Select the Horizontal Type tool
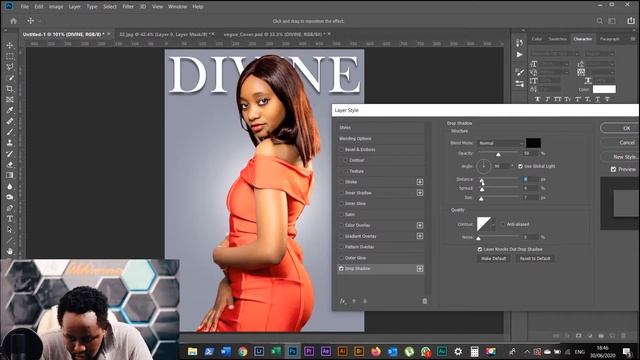 (10, 219)
